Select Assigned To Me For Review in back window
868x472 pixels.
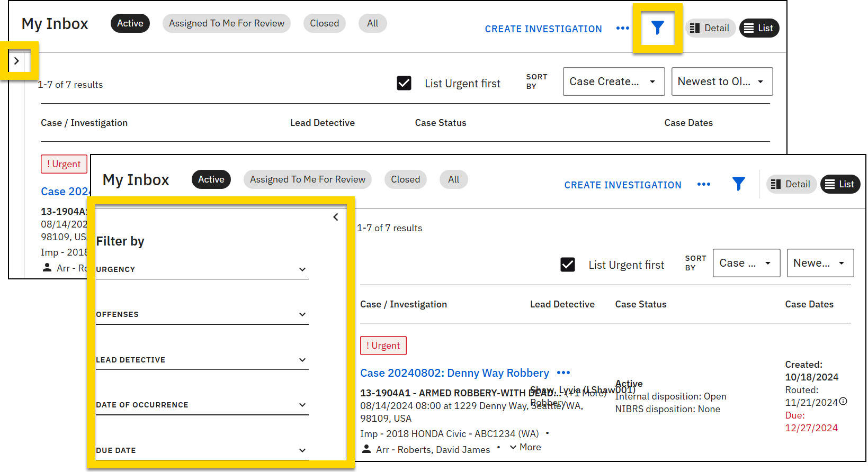click(227, 23)
